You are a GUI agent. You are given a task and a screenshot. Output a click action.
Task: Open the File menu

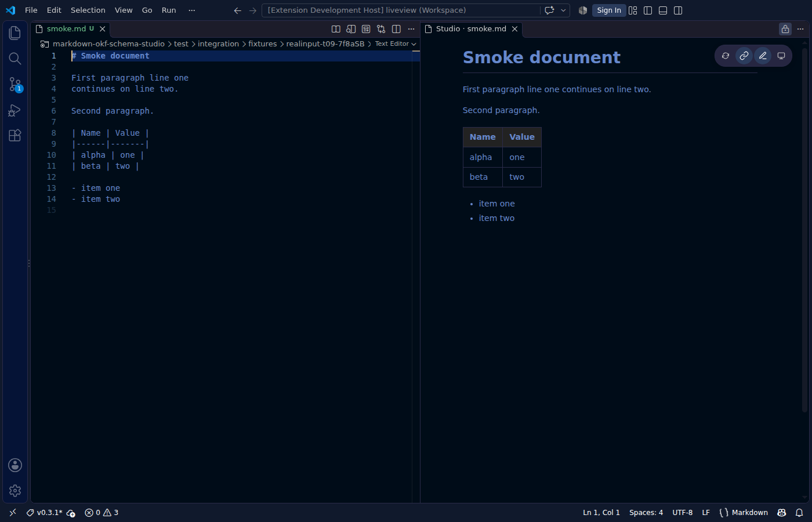tap(31, 10)
